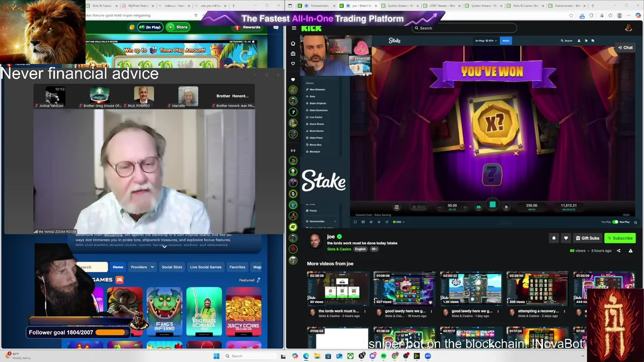
Task: Expand game description with down chevron
Action: [x=164, y=247]
